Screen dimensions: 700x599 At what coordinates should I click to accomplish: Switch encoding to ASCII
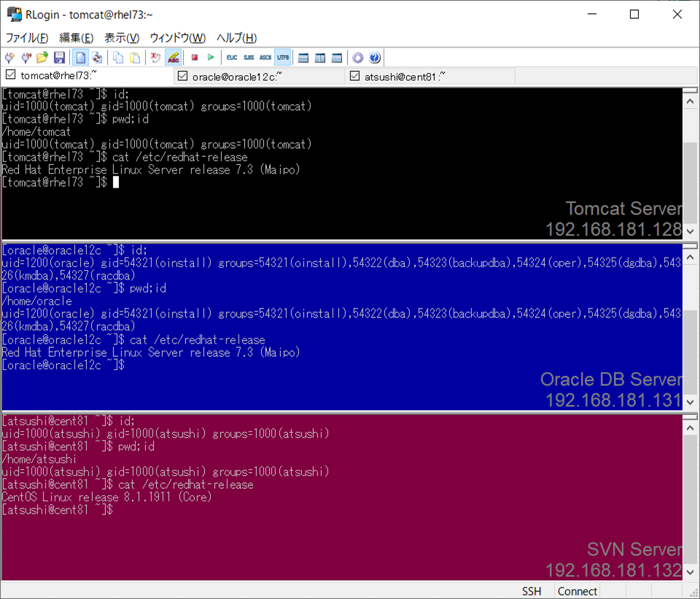(265, 58)
